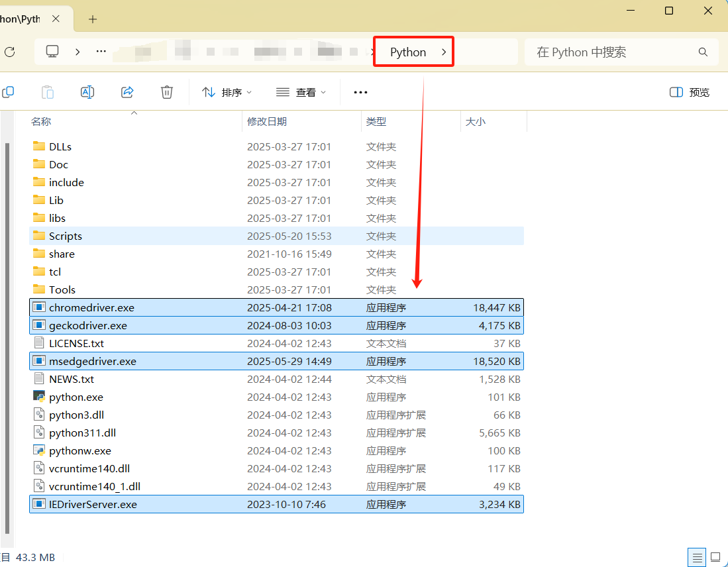Viewport: 728px width, 567px height.
Task: Click 文本文档 type of LICENSE.txt
Action: (x=386, y=343)
